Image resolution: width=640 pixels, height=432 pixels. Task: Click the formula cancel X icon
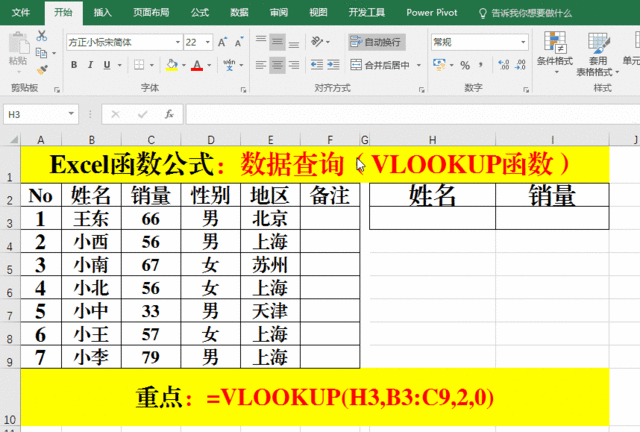[x=116, y=114]
